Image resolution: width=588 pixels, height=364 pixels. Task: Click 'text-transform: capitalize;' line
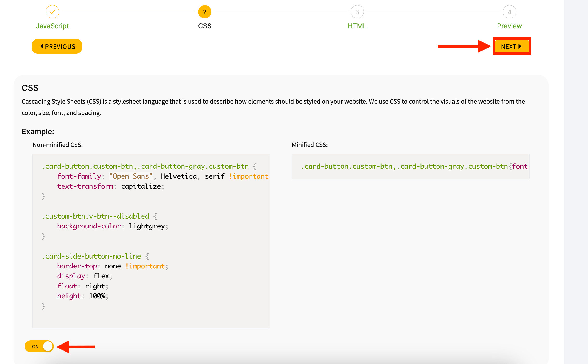click(111, 186)
